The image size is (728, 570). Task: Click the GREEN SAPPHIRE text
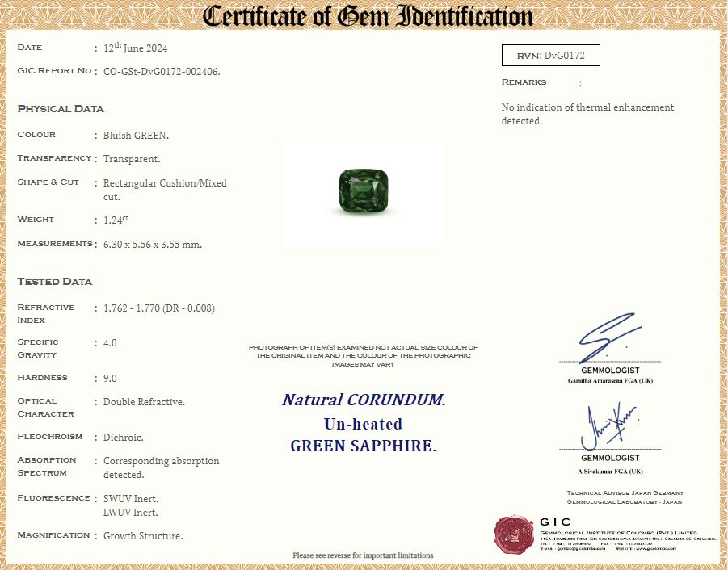coord(363,446)
